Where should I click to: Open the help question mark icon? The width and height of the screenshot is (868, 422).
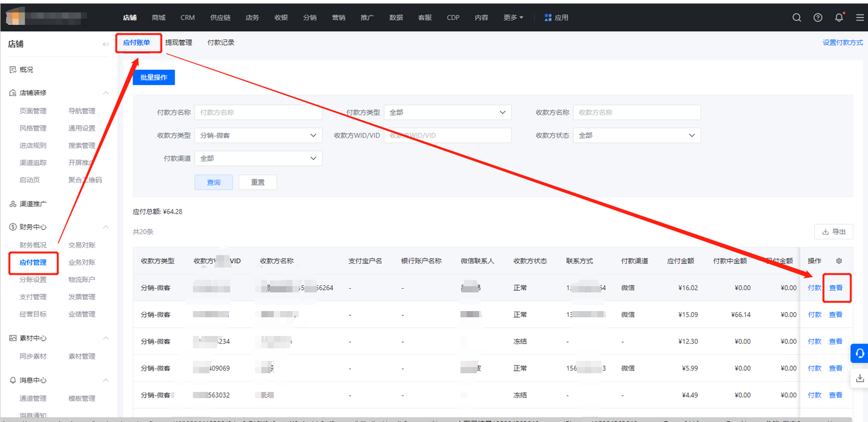point(818,18)
